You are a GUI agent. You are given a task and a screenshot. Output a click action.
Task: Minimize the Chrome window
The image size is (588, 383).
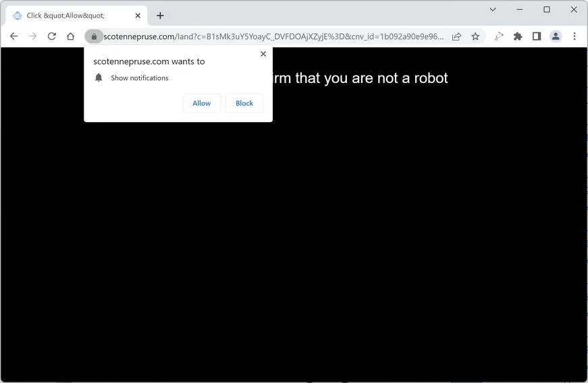520,9
